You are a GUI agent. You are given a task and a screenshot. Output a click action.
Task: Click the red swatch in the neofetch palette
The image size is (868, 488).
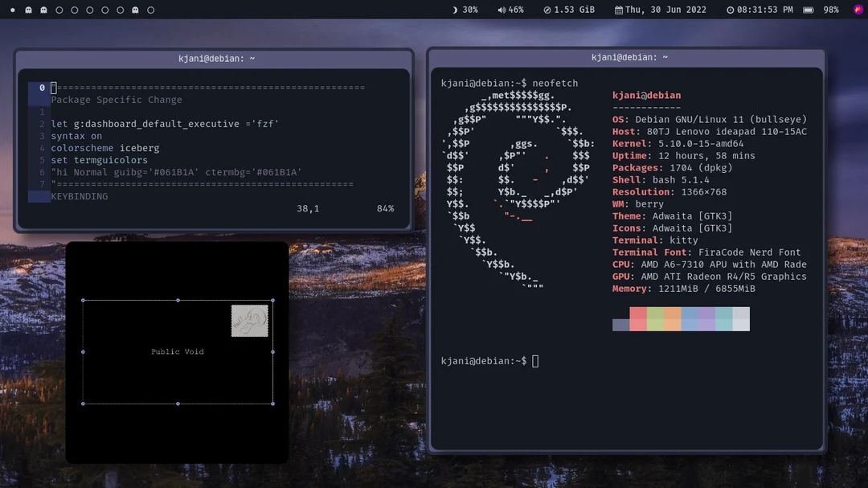pyautogui.click(x=637, y=318)
